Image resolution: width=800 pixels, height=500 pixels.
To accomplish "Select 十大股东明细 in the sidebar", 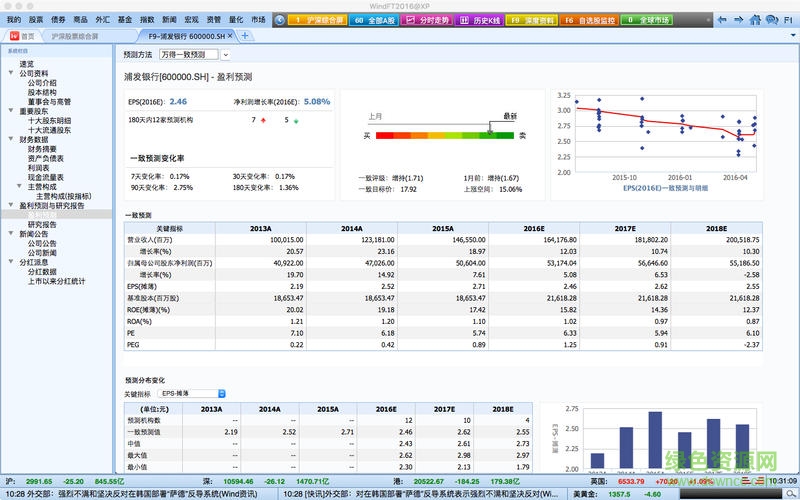I will click(49, 120).
